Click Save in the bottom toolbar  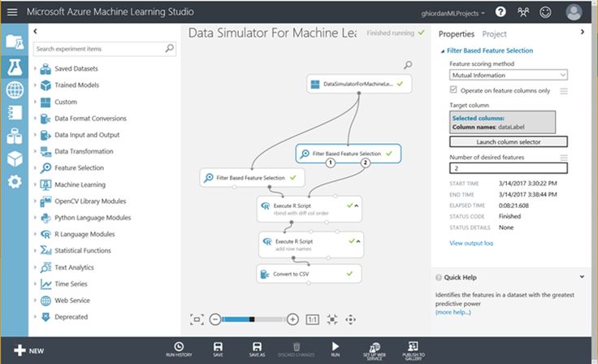(218, 349)
